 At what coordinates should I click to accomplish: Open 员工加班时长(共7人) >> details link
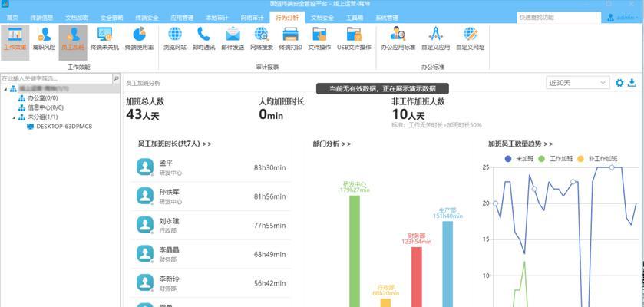174,144
